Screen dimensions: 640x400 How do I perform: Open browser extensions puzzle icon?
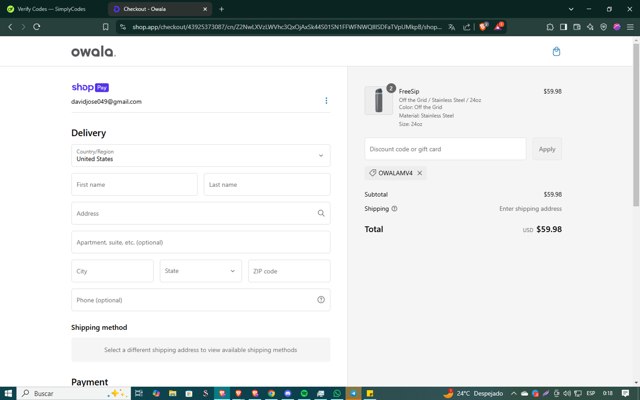point(550,27)
